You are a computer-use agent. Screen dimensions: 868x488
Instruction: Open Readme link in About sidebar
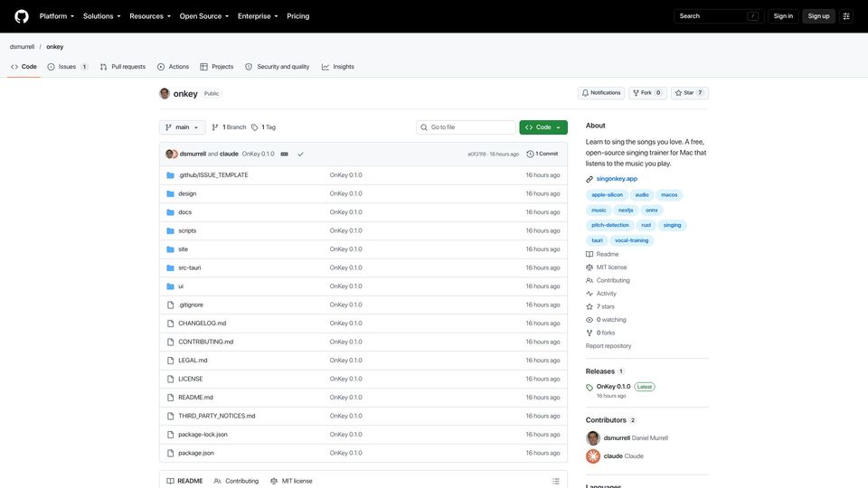(602, 255)
